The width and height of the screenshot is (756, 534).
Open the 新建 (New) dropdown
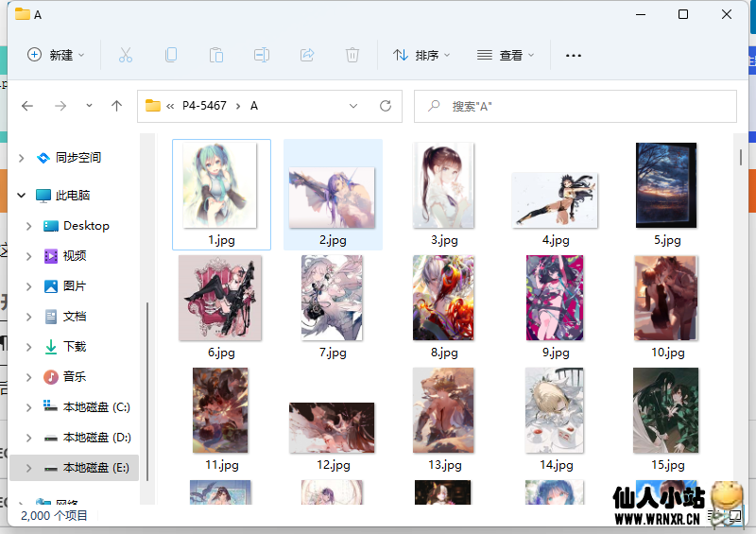[56, 55]
